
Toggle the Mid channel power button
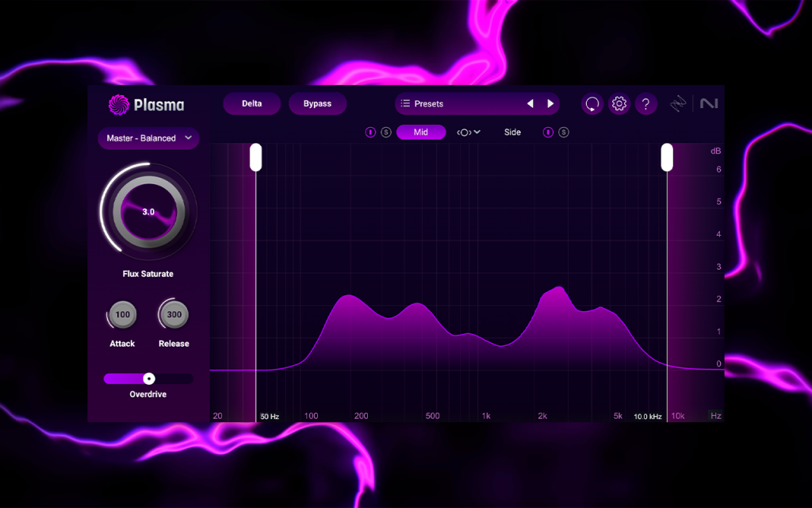(x=370, y=133)
